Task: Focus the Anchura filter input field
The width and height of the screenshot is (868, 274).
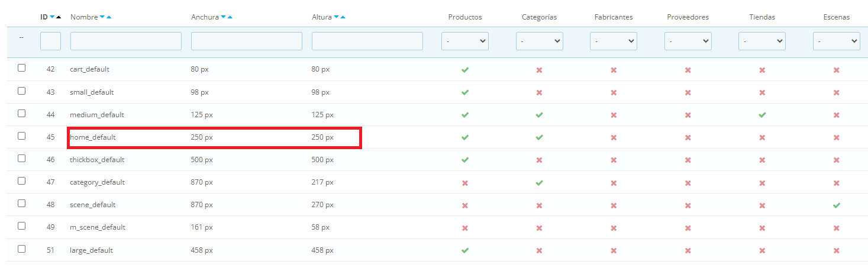Action: pyautogui.click(x=247, y=41)
